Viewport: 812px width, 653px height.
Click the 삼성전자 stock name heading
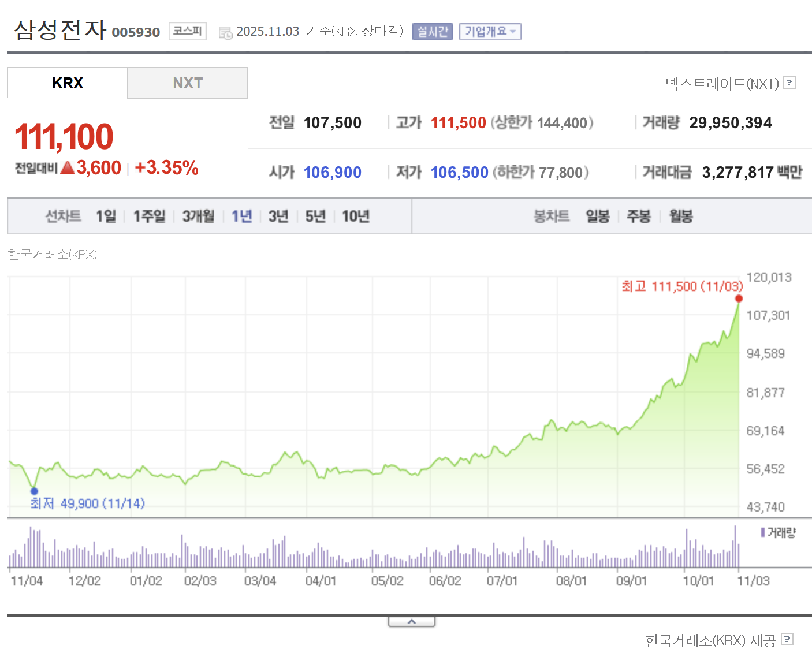pos(60,30)
